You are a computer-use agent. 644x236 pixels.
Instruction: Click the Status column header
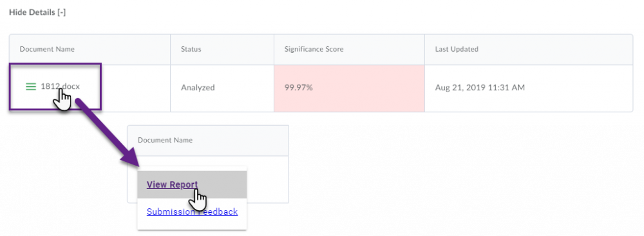[x=191, y=50]
